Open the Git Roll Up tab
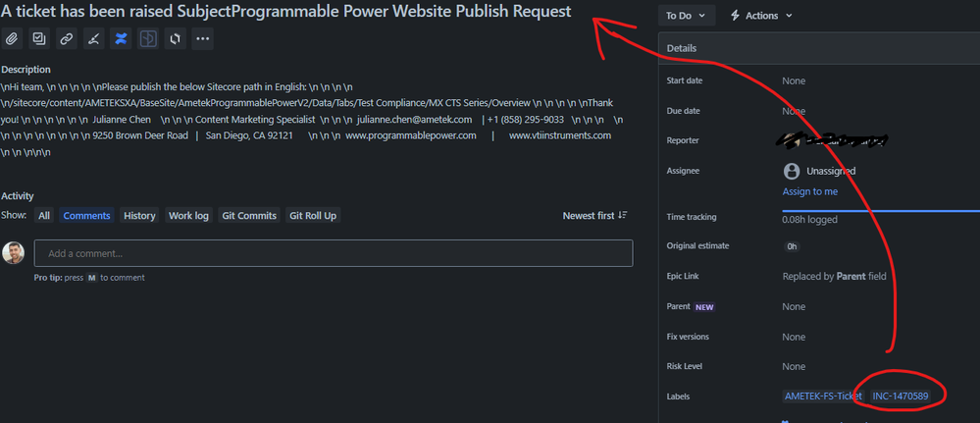This screenshot has height=423, width=980. coord(313,215)
